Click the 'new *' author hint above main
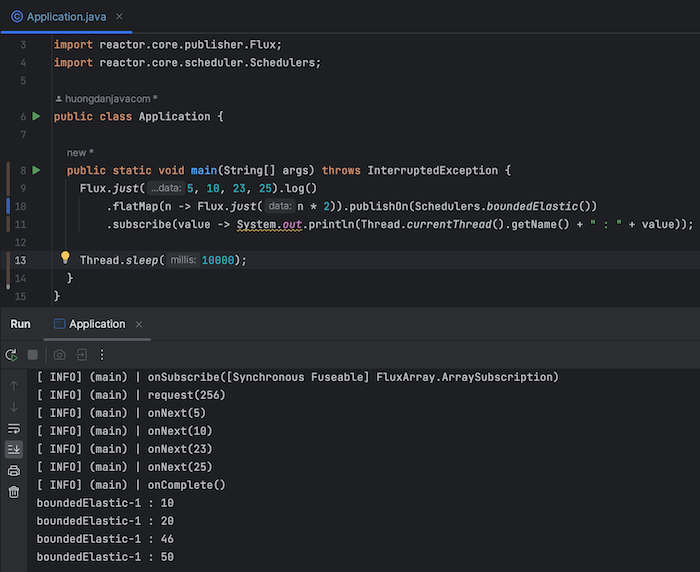700x572 pixels. pyautogui.click(x=80, y=153)
